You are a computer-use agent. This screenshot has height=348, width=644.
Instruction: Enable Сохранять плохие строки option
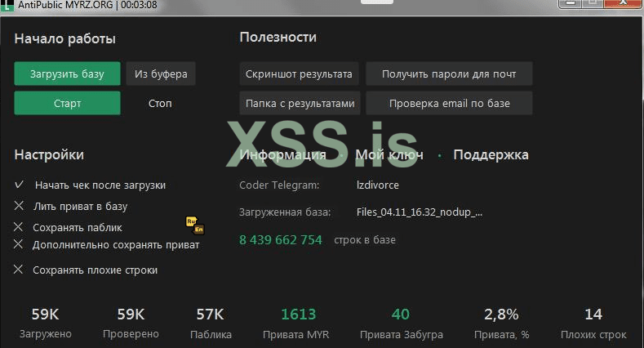(18, 270)
